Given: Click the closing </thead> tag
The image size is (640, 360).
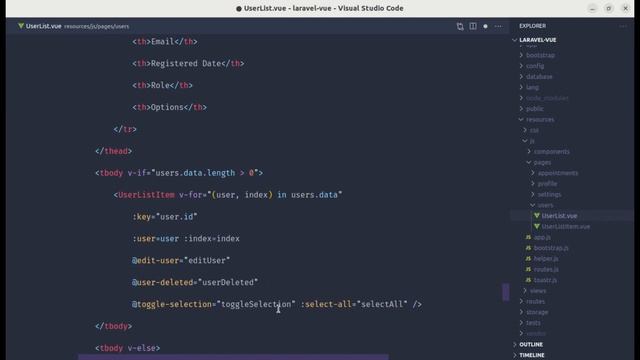Looking at the screenshot, I should pyautogui.click(x=113, y=151).
